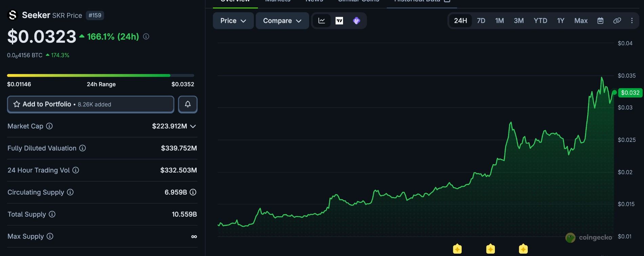The height and width of the screenshot is (256, 644).
Task: Click the middle yellow news marker below chart
Action: (490, 249)
